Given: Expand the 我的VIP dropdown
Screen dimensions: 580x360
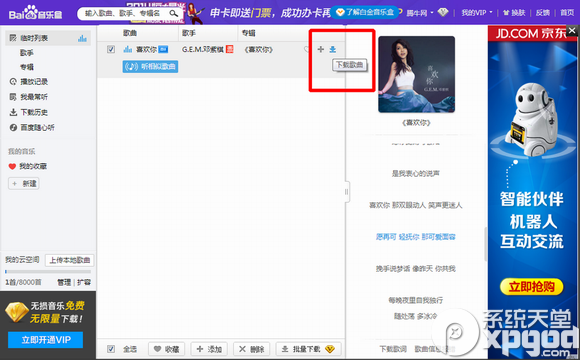Looking at the screenshot, I should (x=476, y=13).
